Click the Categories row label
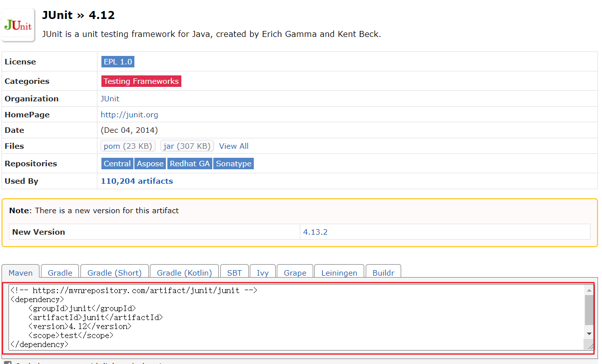Image resolution: width=602 pixels, height=364 pixels. pos(27,81)
